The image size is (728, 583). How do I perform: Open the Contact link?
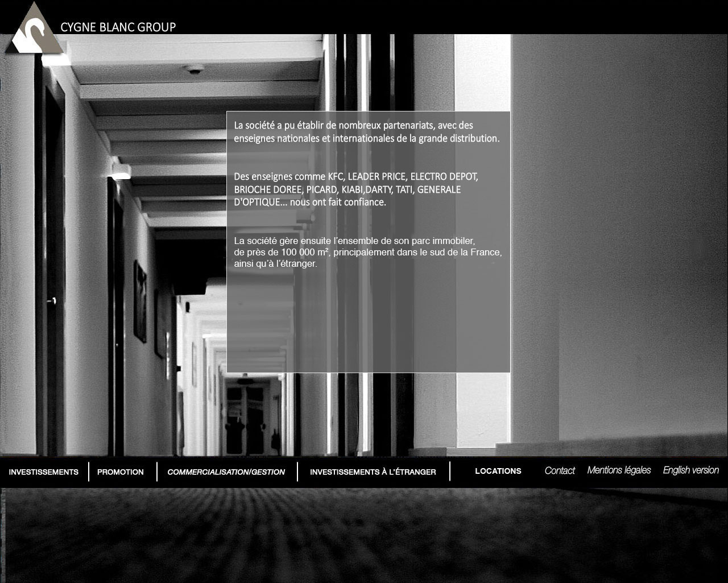click(560, 470)
